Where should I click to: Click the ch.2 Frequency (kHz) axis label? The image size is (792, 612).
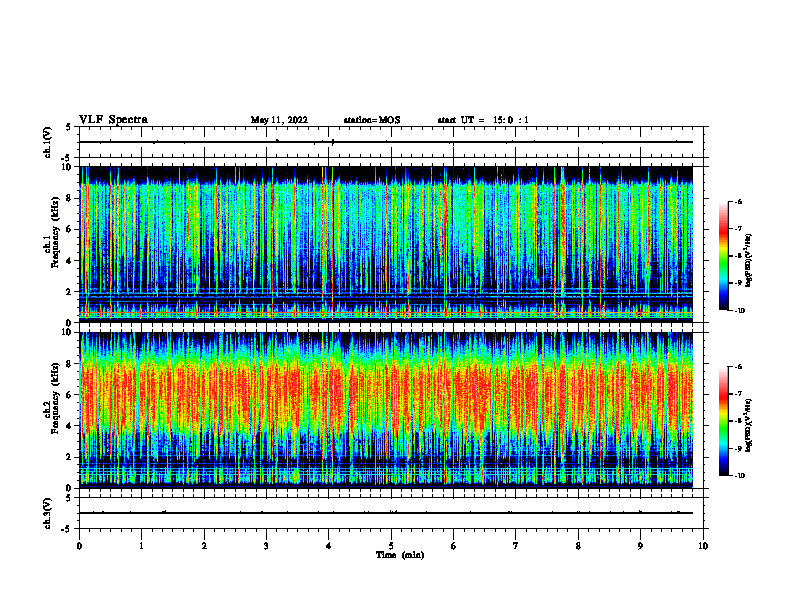pos(52,398)
